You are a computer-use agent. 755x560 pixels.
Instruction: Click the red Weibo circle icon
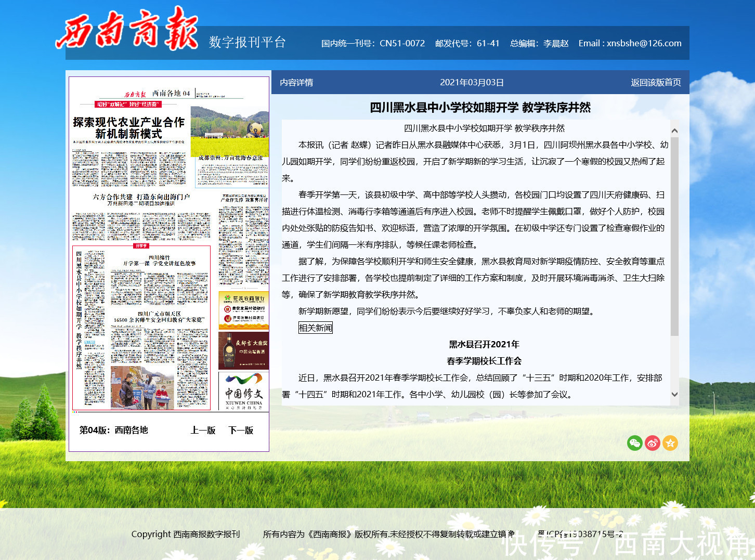click(x=653, y=443)
